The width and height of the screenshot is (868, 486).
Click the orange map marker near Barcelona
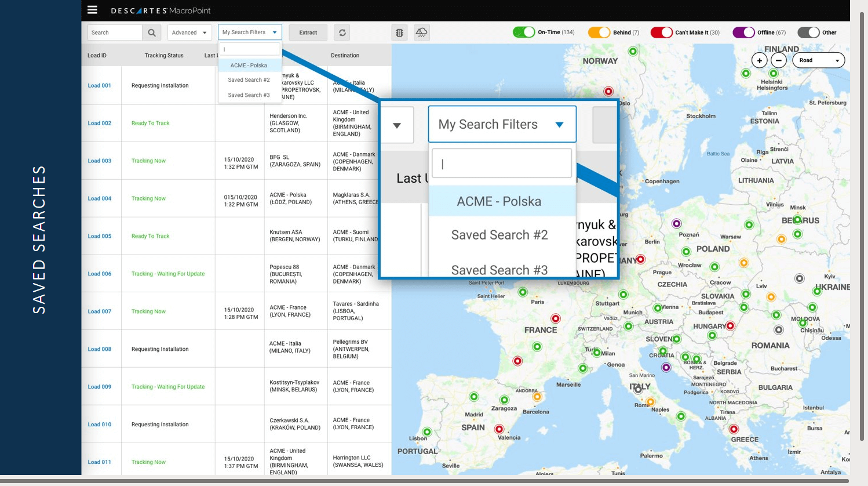point(537,397)
